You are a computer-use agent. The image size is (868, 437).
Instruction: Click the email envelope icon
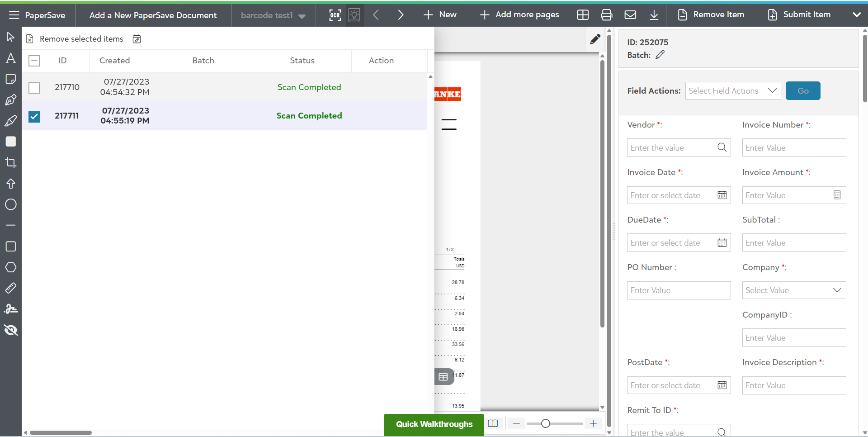630,15
